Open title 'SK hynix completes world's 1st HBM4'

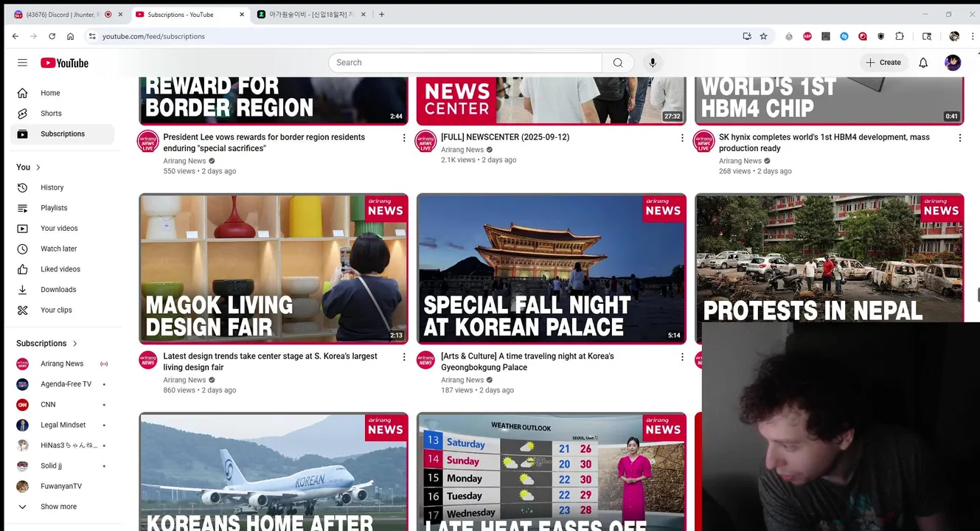[x=824, y=143]
